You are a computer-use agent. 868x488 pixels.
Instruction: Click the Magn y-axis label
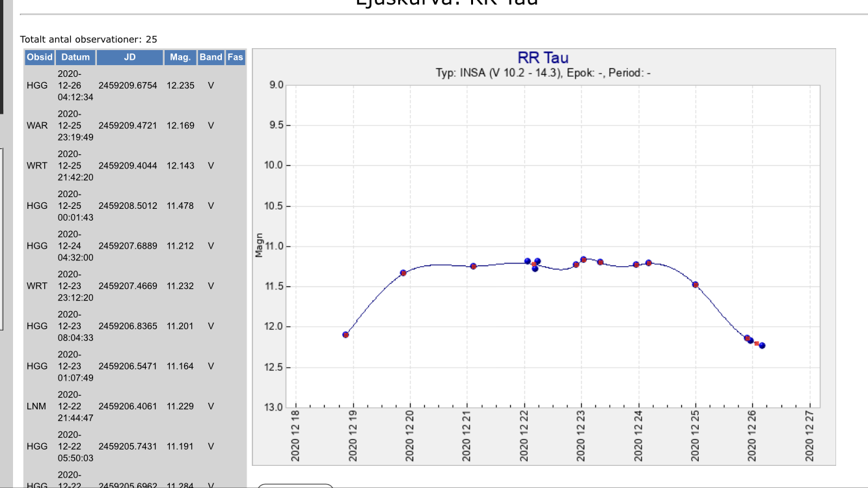click(259, 245)
